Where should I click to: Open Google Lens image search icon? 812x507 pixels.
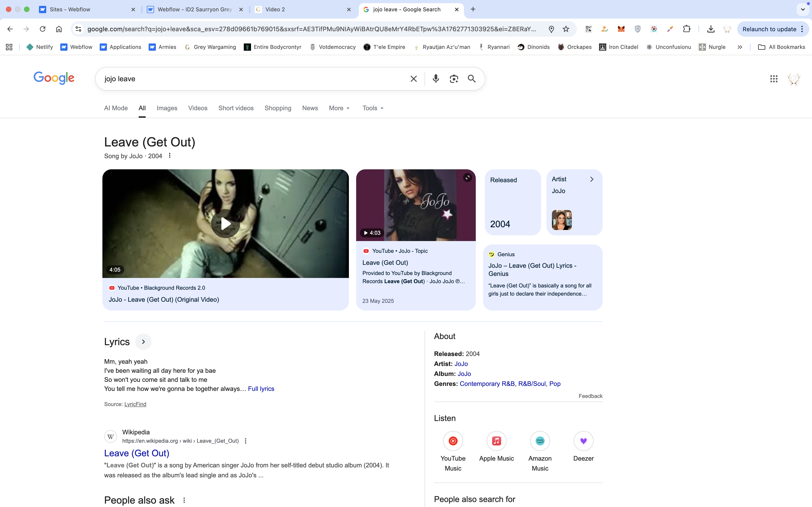click(454, 79)
